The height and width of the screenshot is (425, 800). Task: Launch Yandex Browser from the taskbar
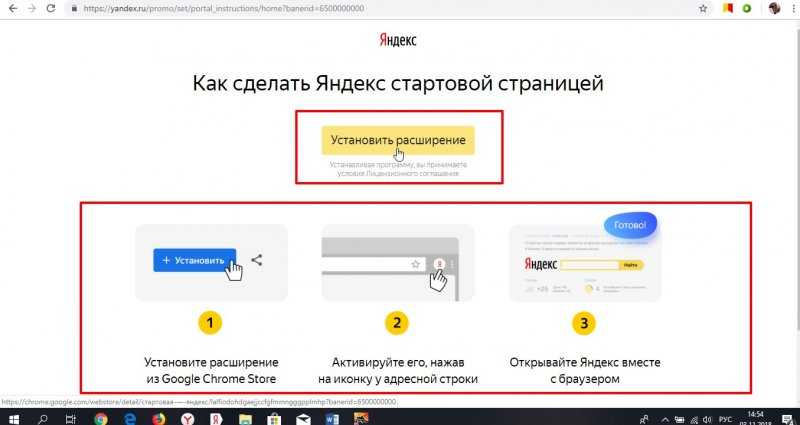click(188, 419)
